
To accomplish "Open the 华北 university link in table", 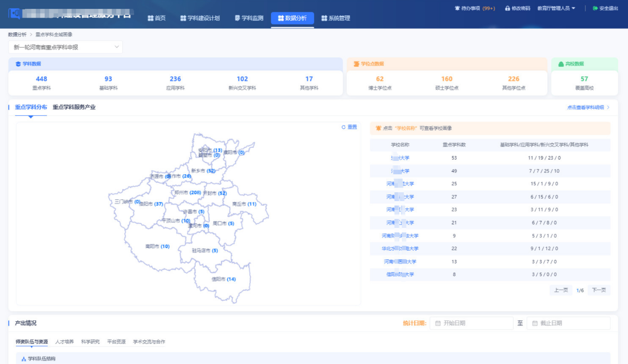I will (x=400, y=249).
